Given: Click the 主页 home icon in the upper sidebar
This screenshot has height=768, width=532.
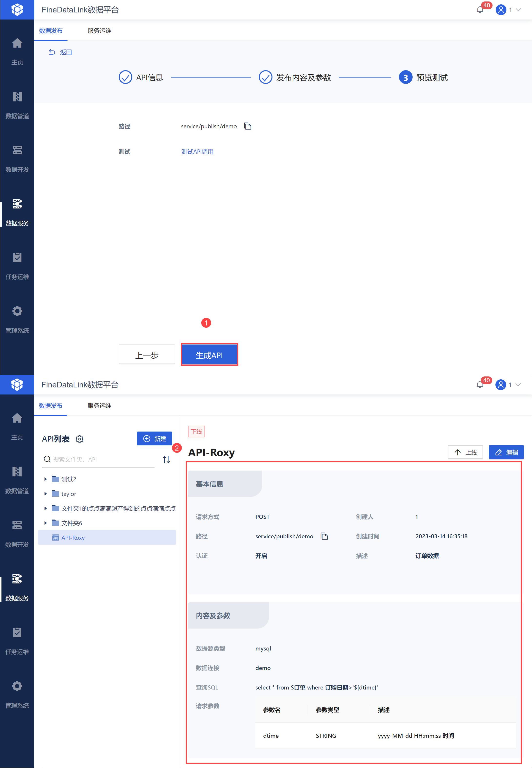Looking at the screenshot, I should (x=17, y=43).
